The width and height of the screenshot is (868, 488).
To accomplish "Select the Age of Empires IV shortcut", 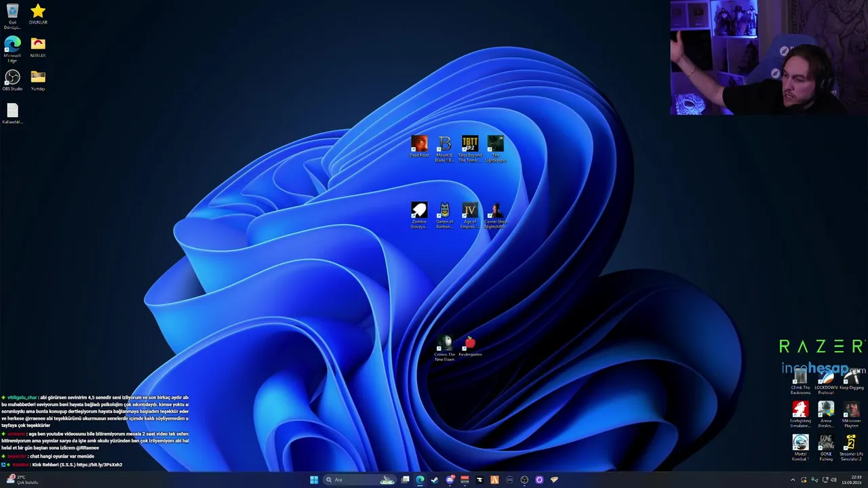I will 469,215.
